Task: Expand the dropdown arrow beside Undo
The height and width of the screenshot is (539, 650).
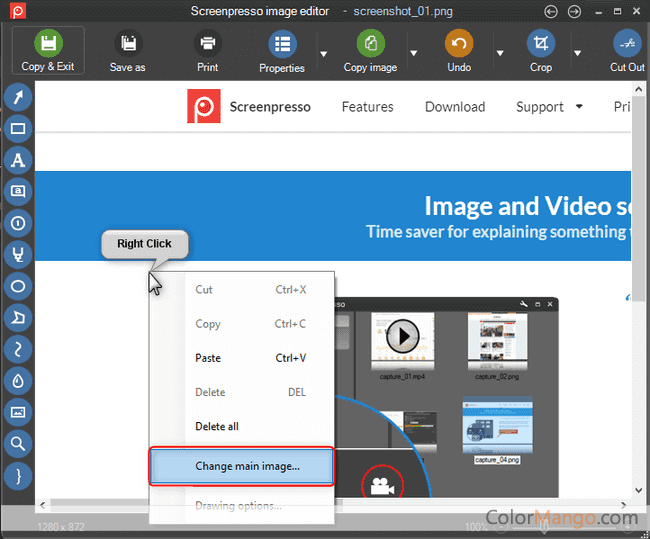Action: [499, 53]
